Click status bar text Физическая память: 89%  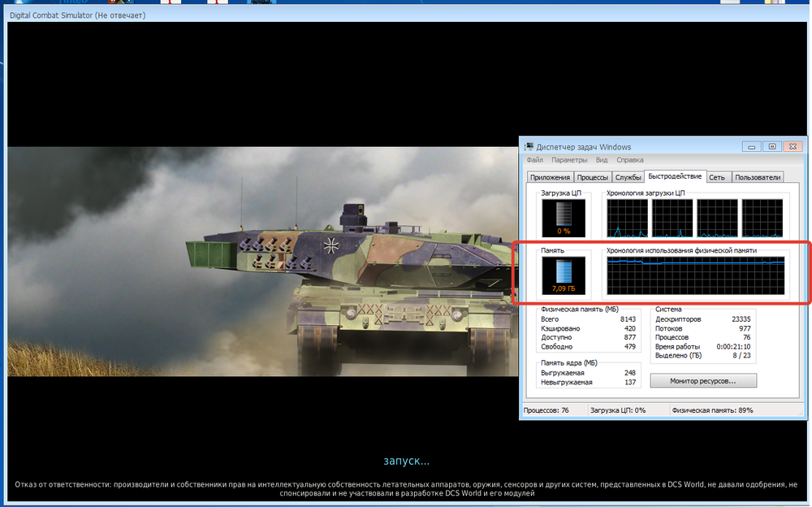pyautogui.click(x=713, y=410)
